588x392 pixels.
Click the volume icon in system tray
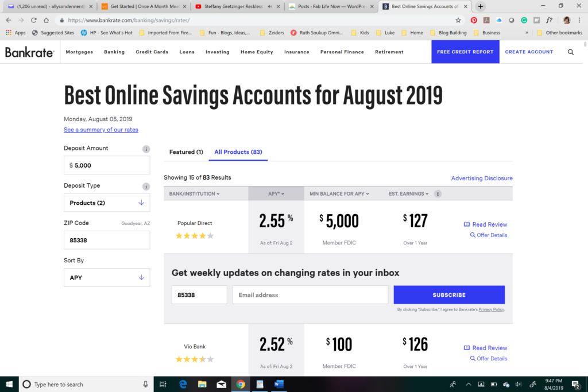coord(519,384)
